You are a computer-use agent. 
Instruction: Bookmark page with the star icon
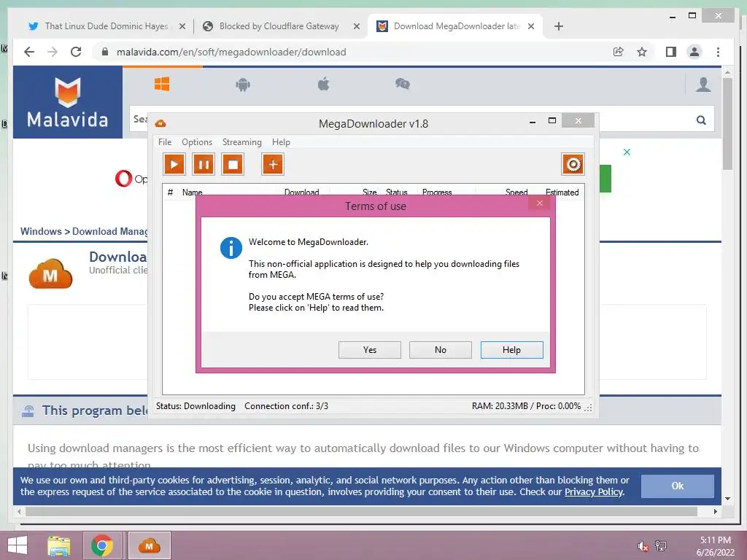tap(642, 52)
